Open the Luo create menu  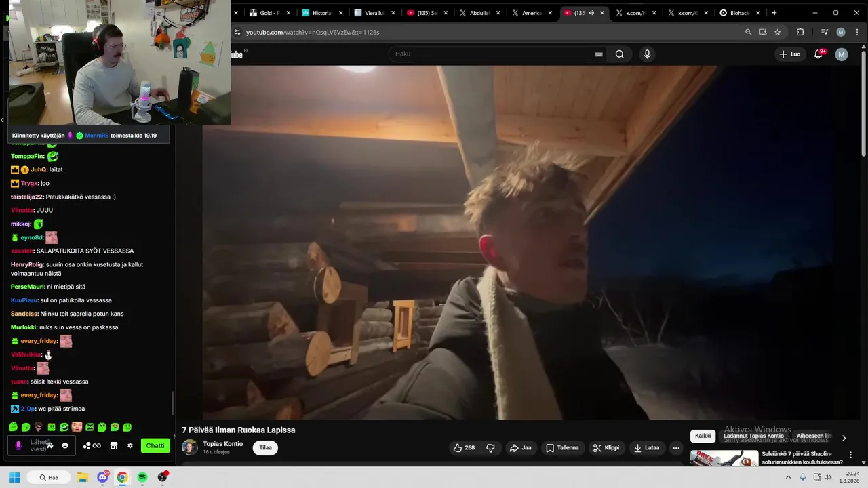790,54
